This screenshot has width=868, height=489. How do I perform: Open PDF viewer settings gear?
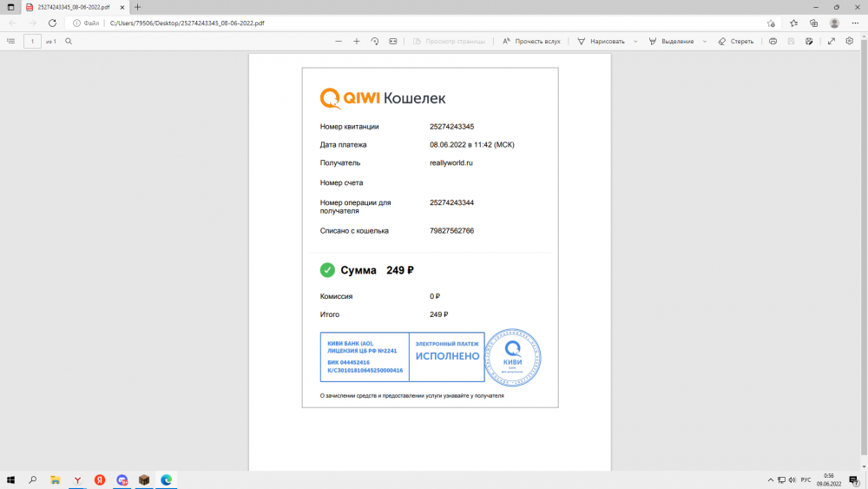pyautogui.click(x=850, y=41)
